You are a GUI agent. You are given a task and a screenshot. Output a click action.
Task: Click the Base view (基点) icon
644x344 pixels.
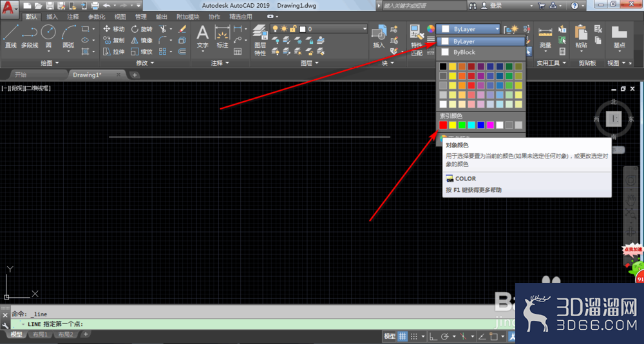pos(619,37)
